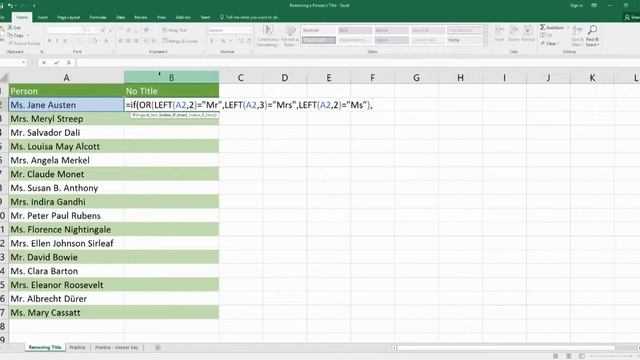The image size is (640, 360).
Task: Click Merge & Center
Action: pyautogui.click(x=180, y=41)
